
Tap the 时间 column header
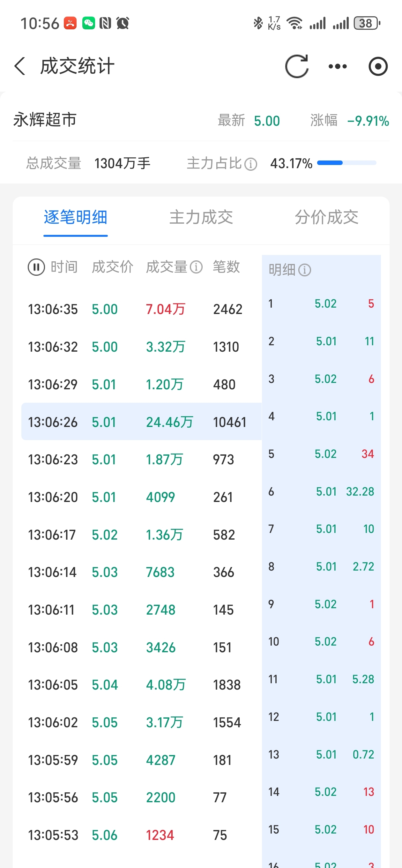(64, 267)
